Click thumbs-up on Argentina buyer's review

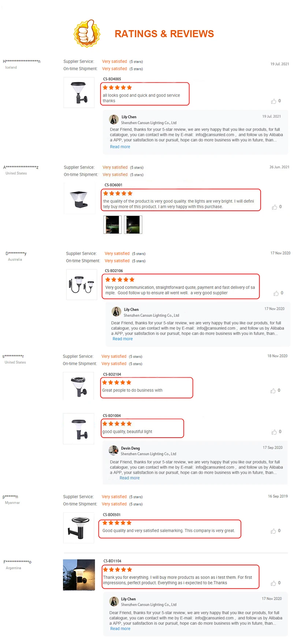[x=273, y=583]
